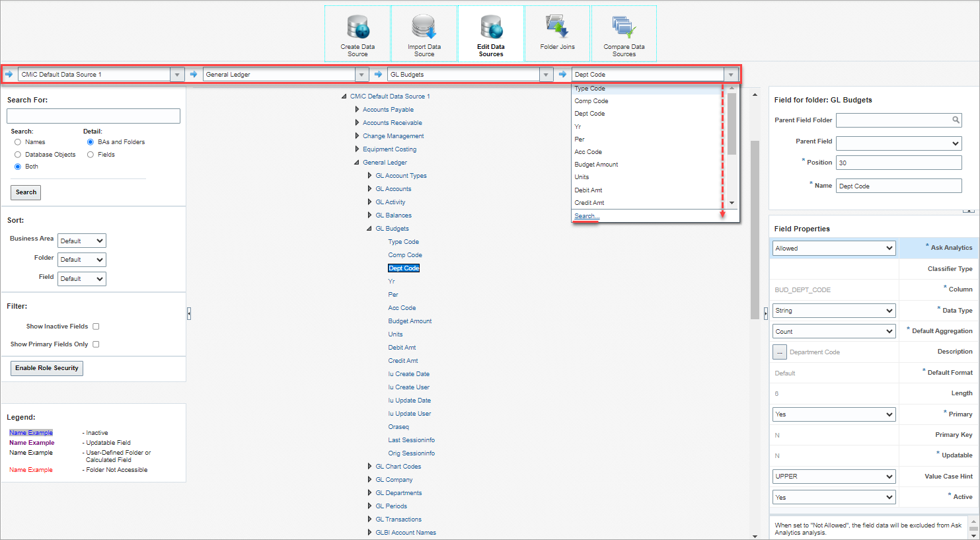Click the dropdown list vertical scrollbar
The height and width of the screenshot is (540, 980).
[x=732, y=124]
